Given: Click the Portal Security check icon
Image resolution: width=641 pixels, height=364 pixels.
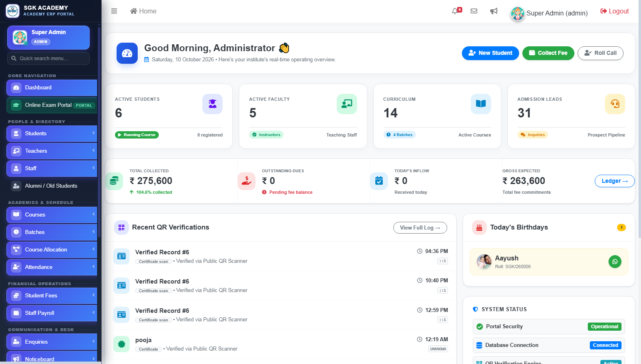Looking at the screenshot, I should (480, 327).
